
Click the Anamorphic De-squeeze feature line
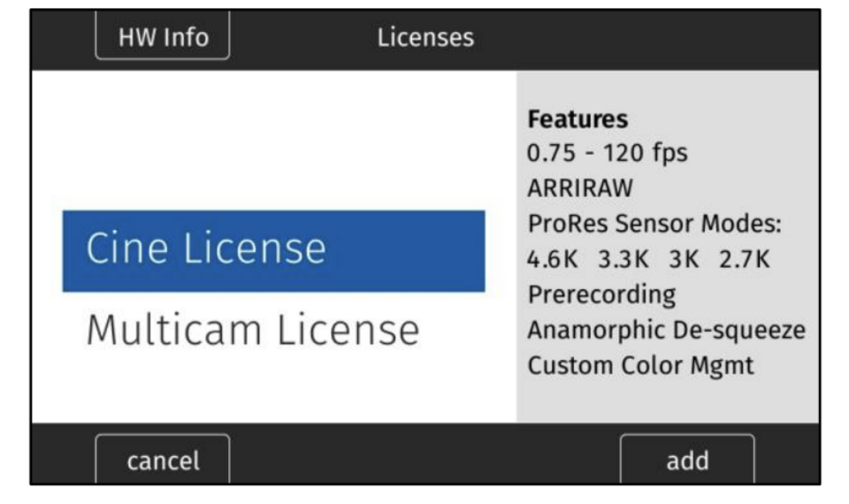(x=666, y=330)
